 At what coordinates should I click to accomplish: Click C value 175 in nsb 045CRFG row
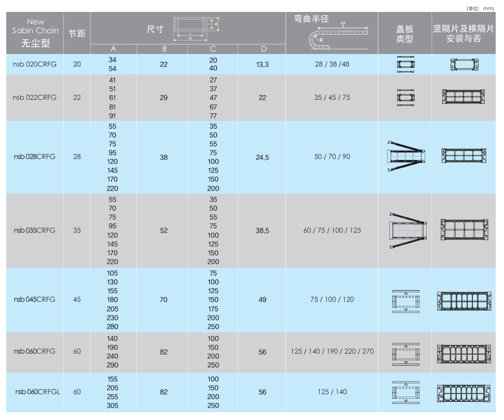point(213,309)
